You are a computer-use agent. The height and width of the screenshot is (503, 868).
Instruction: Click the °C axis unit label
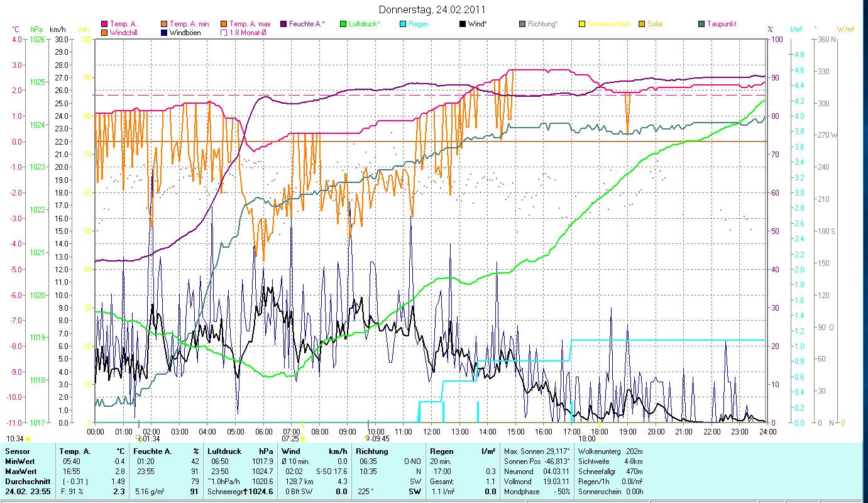16,29
